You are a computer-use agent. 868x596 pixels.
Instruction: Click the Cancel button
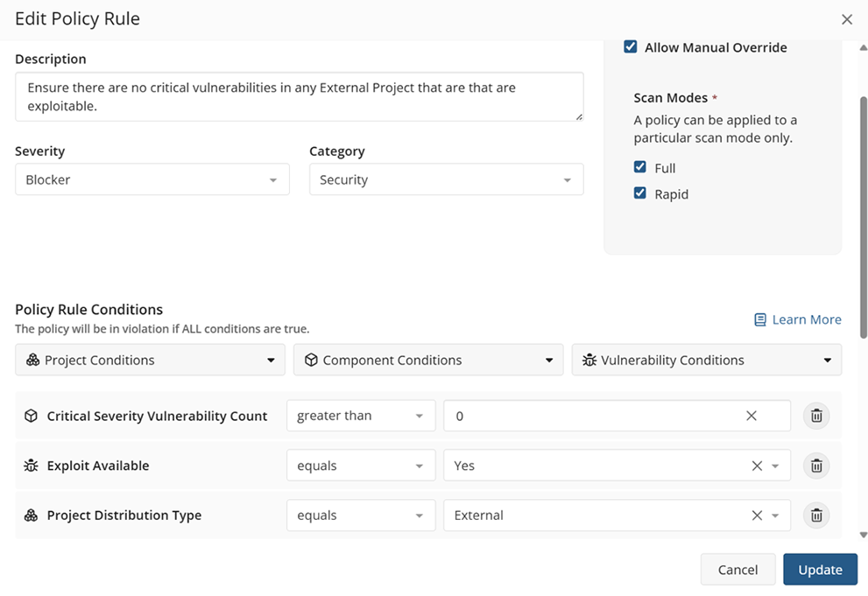[x=737, y=570]
